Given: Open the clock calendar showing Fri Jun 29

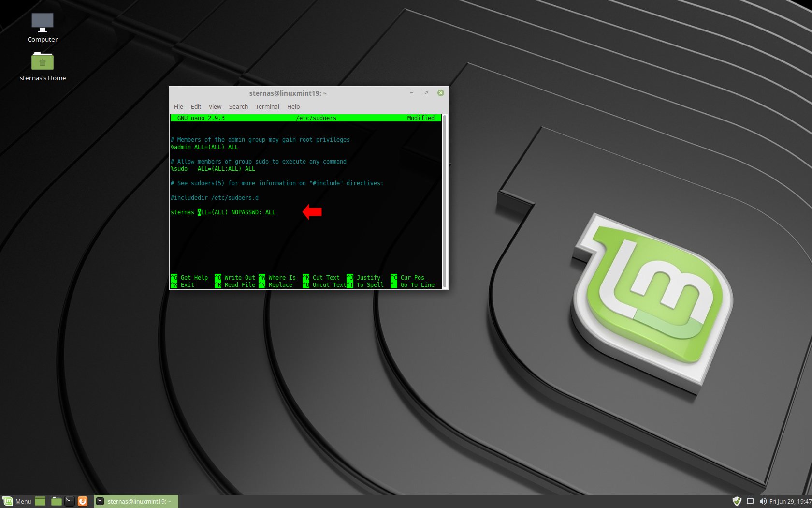Looking at the screenshot, I should click(790, 501).
